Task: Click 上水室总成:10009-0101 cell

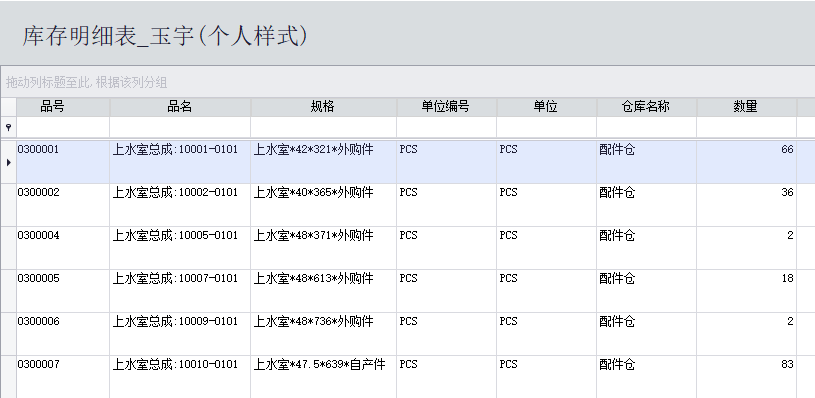Action: click(180, 334)
